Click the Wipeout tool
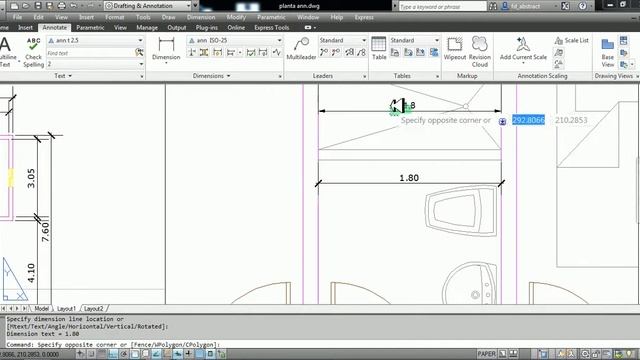The image size is (640, 360). tap(455, 48)
